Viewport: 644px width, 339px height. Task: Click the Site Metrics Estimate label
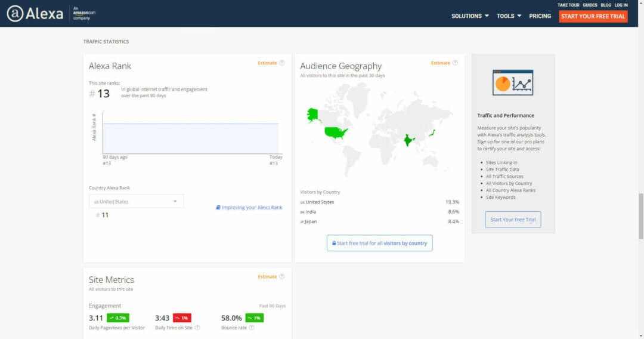tap(267, 276)
